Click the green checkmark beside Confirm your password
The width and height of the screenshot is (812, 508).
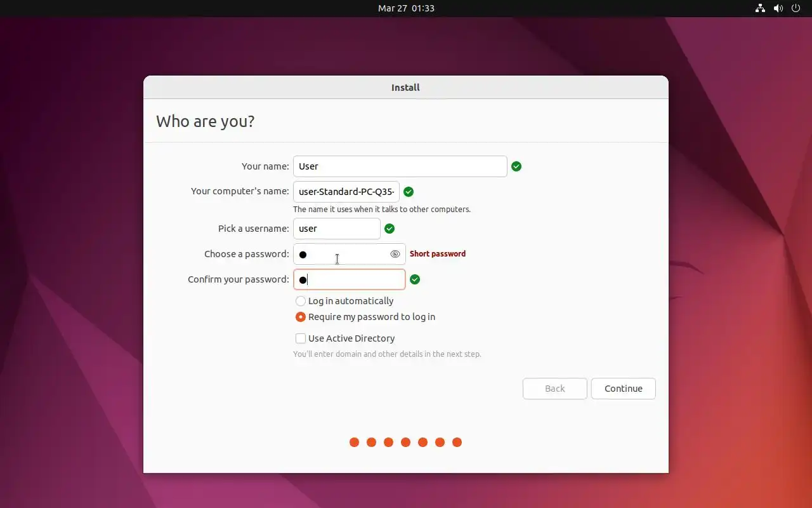pos(415,279)
